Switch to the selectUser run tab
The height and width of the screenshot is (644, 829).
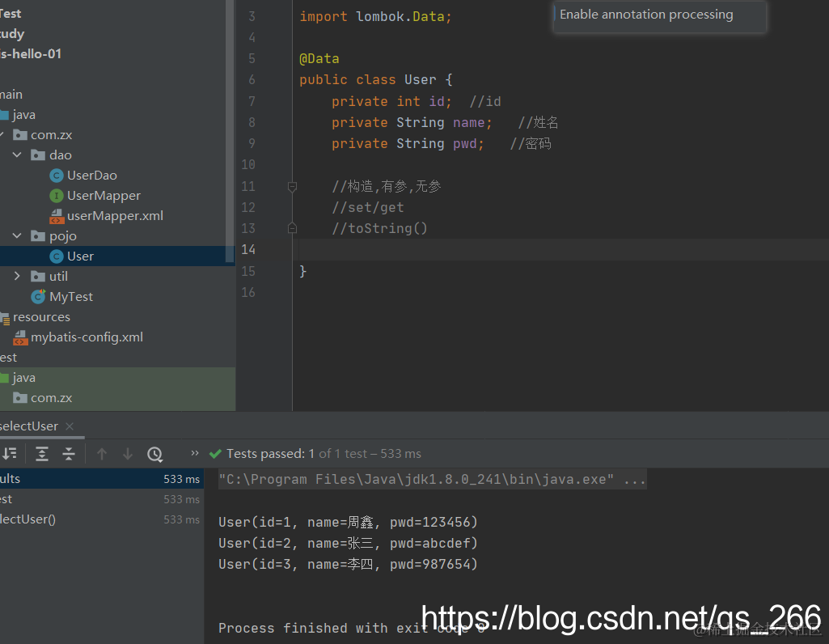click(28, 426)
